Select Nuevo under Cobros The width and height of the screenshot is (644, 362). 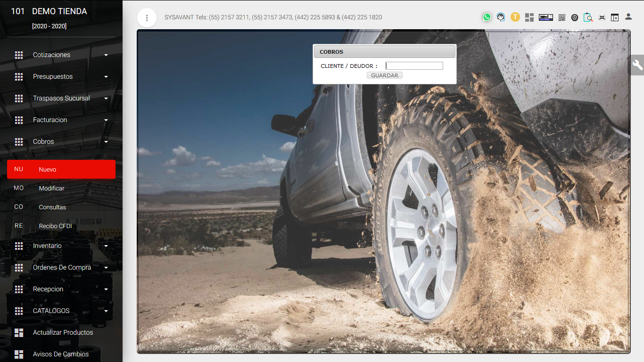coord(61,169)
